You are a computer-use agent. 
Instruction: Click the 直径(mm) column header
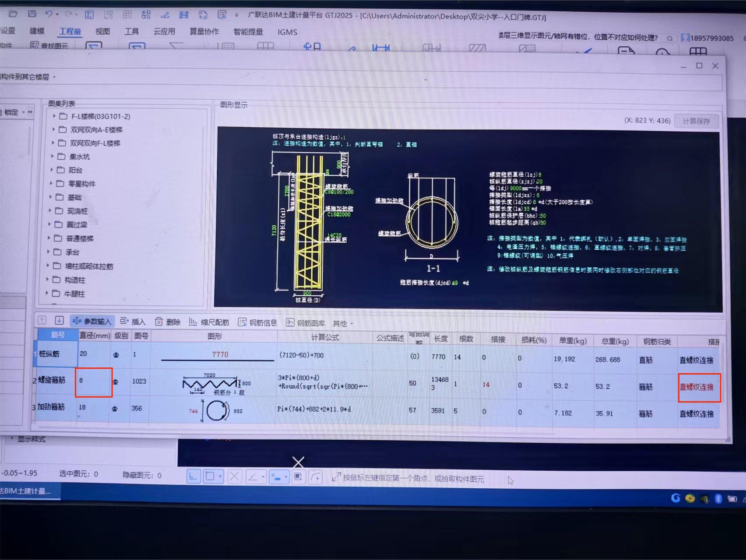click(x=95, y=335)
